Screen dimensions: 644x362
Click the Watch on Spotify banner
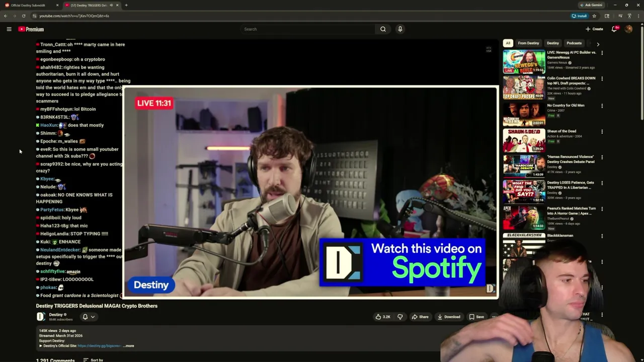click(403, 262)
